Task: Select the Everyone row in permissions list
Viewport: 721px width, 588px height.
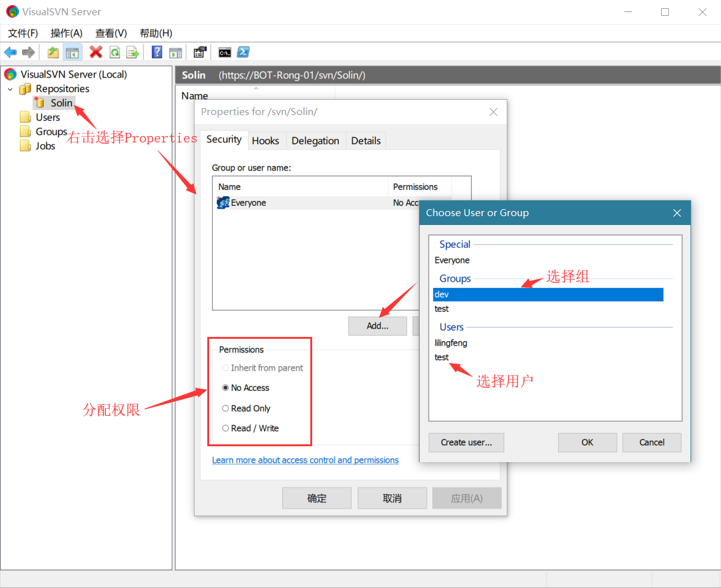Action: click(x=317, y=203)
